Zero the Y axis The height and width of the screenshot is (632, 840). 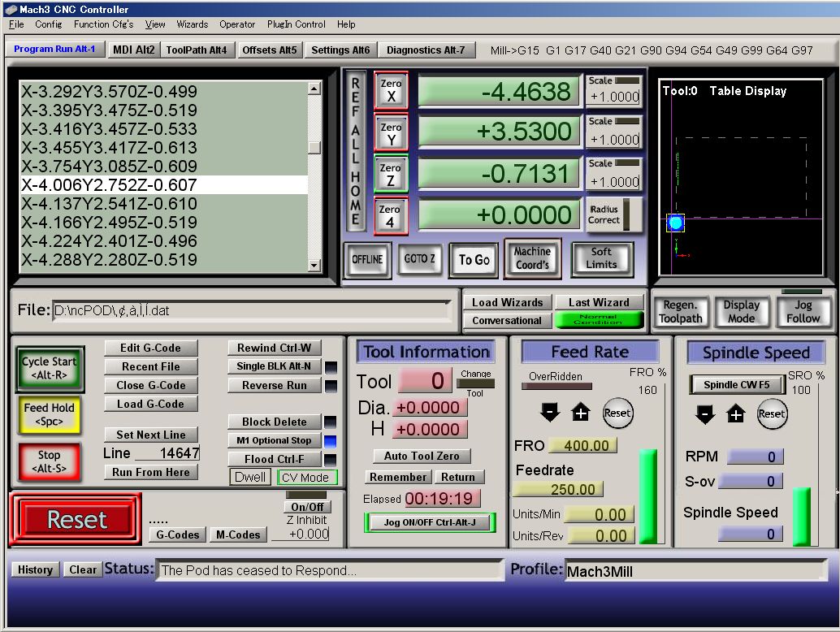(391, 133)
